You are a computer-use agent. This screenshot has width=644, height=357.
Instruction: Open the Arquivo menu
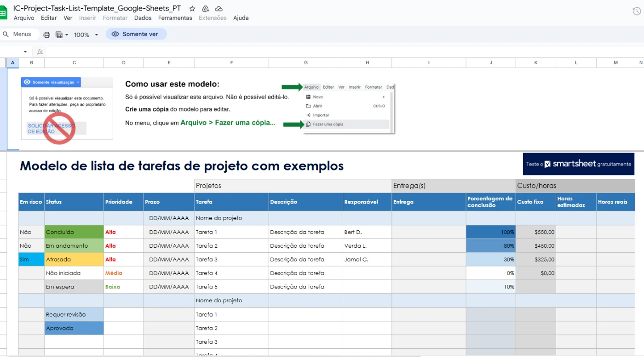pyautogui.click(x=24, y=18)
